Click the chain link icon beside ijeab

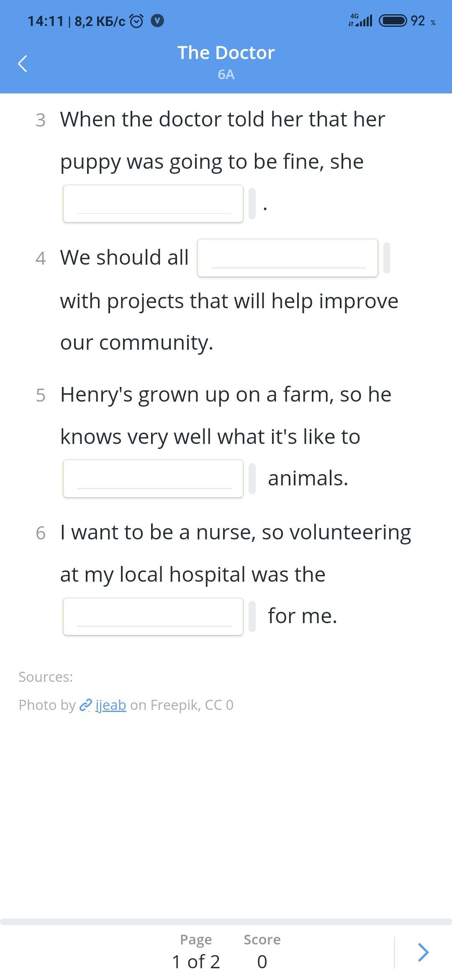[x=86, y=705]
